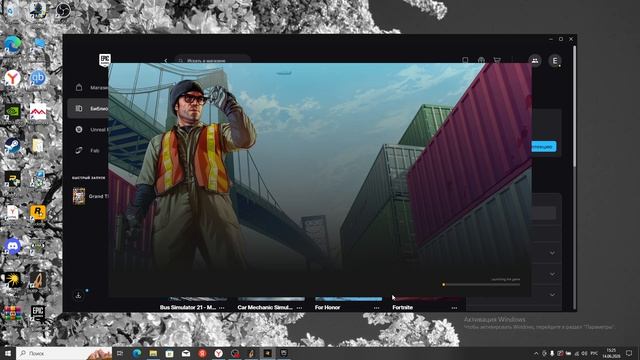Click the GTA launching progress bar
Image resolution: width=640 pixels, height=360 pixels.
(x=482, y=284)
